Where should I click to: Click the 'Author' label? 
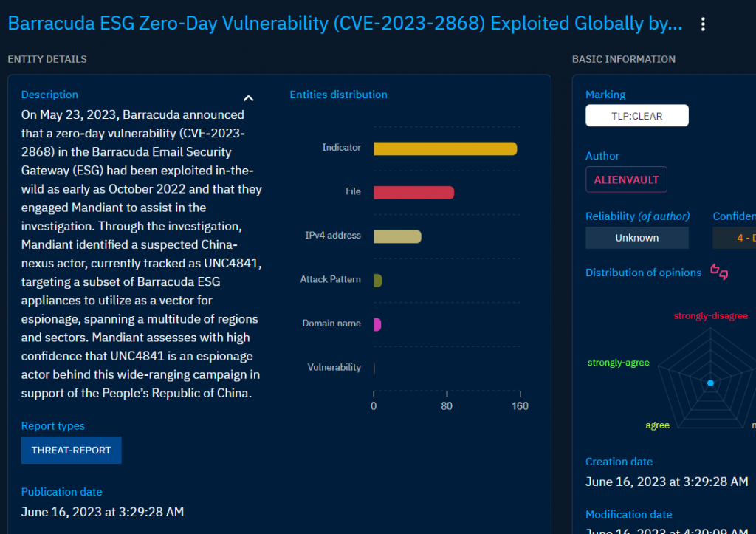coord(602,156)
